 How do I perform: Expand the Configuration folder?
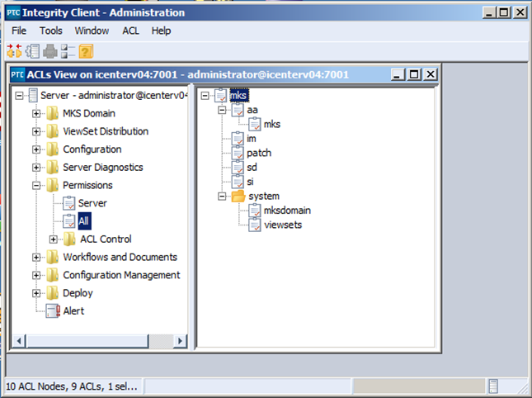click(36, 149)
